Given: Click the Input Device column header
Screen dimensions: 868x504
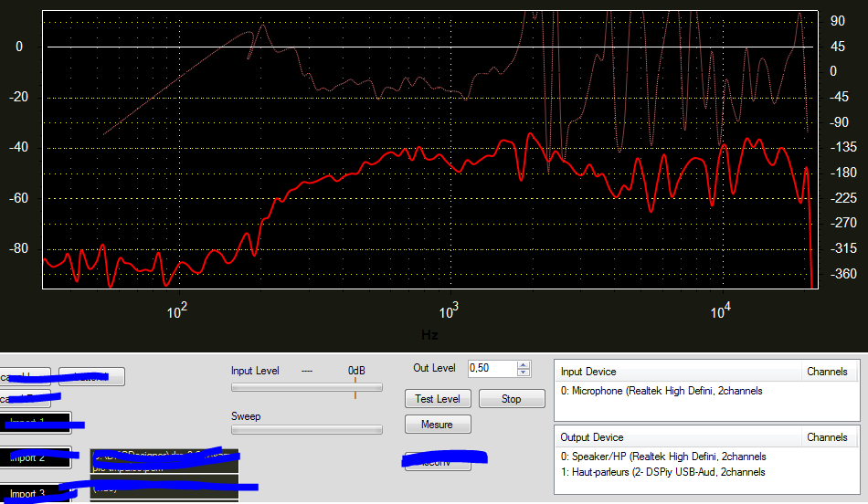Looking at the screenshot, I should tap(678, 372).
